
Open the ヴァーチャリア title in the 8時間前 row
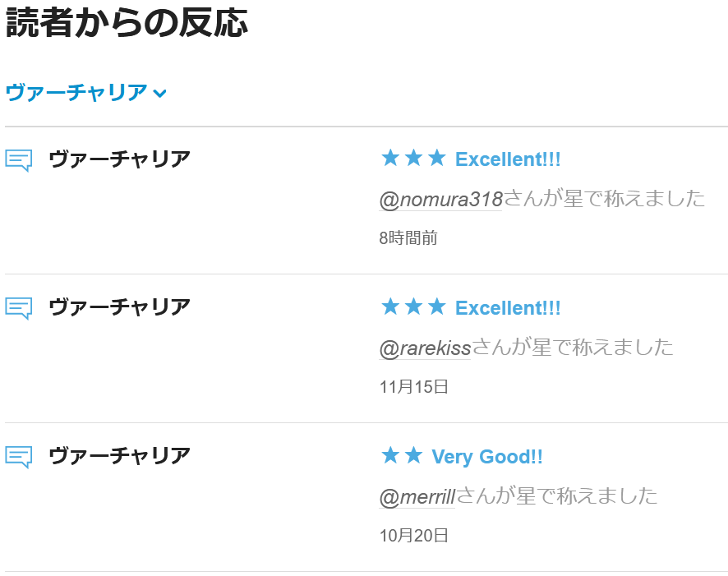coord(120,159)
